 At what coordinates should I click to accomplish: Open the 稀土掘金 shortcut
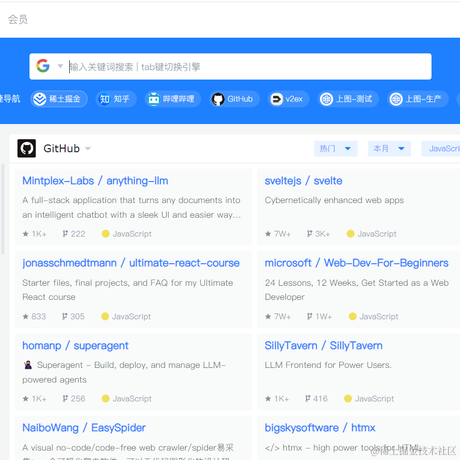59,99
